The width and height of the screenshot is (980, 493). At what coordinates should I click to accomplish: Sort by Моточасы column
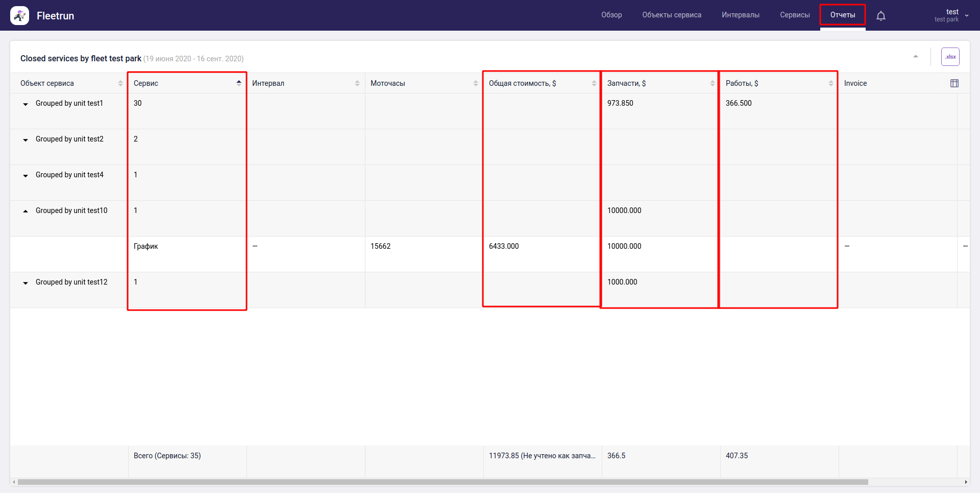click(475, 83)
